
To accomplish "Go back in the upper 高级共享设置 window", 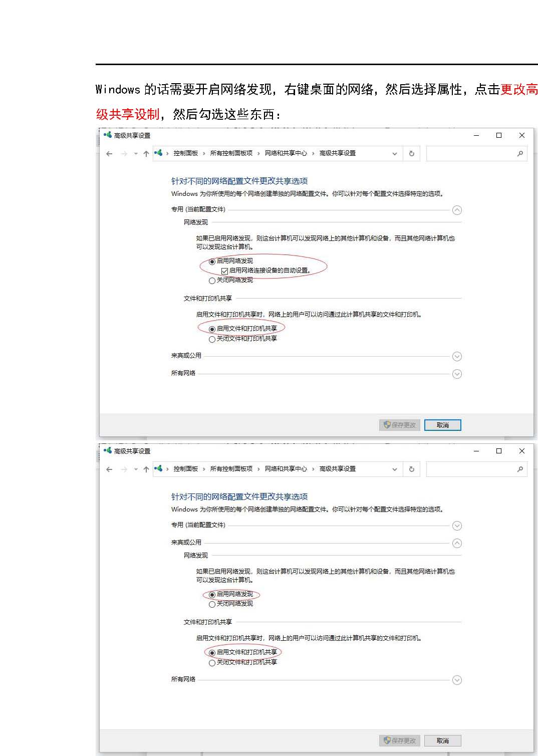I will click(109, 154).
